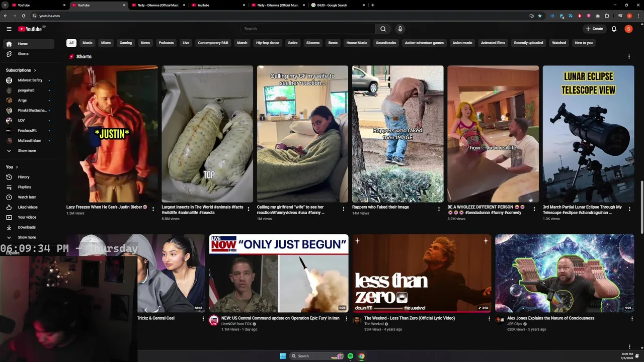644x362 pixels.
Task: Click the taskbar Search box
Action: click(317, 356)
